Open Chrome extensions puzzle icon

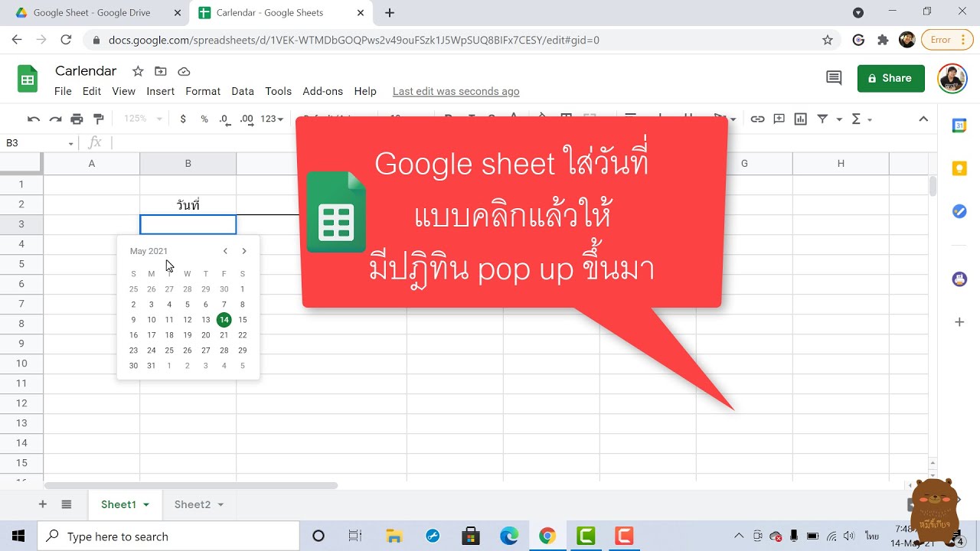coord(883,40)
